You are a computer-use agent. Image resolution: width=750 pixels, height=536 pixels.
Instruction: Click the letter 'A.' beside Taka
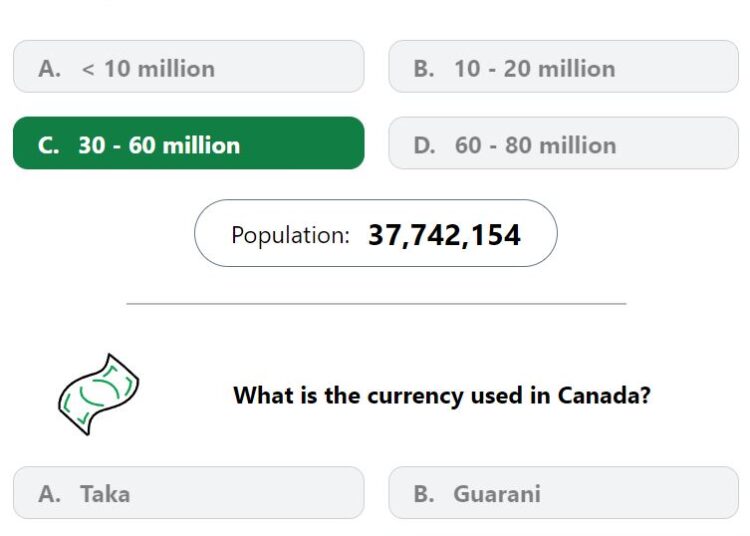[49, 494]
